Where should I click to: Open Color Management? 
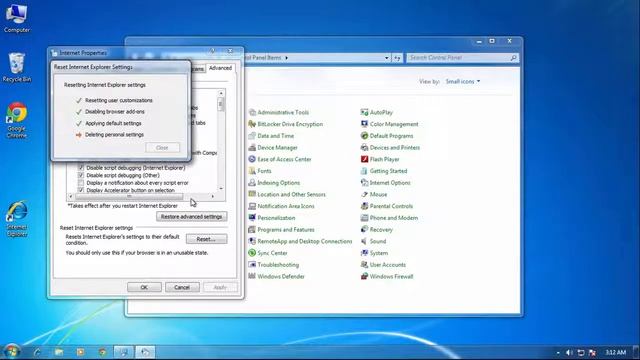click(x=390, y=124)
